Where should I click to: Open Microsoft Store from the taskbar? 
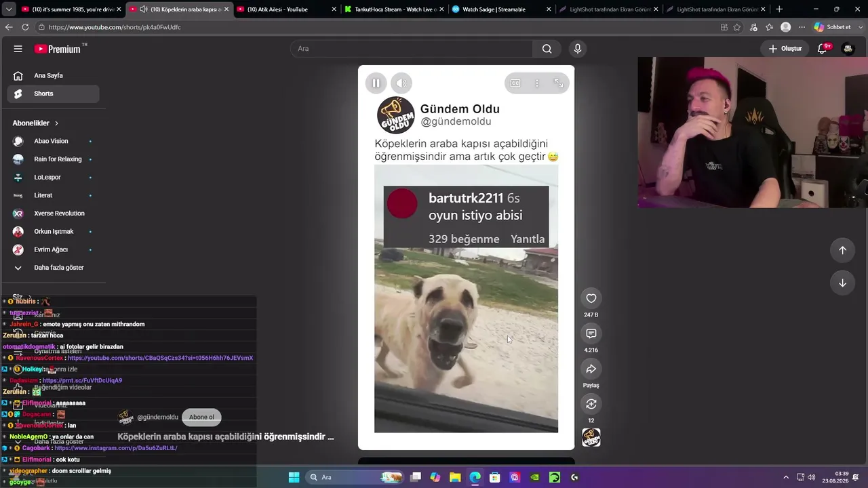pos(495,477)
